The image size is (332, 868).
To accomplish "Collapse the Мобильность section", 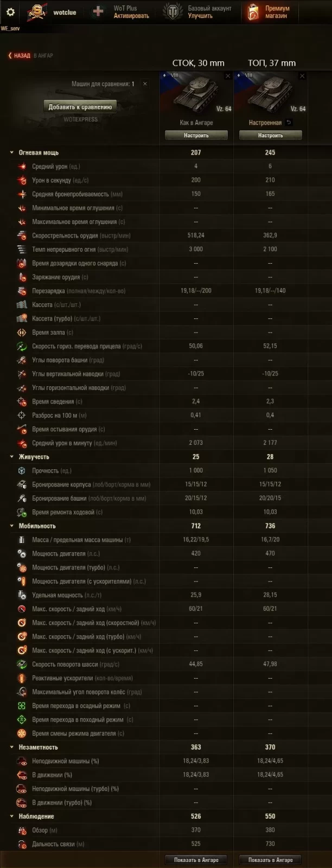I will click(x=11, y=526).
